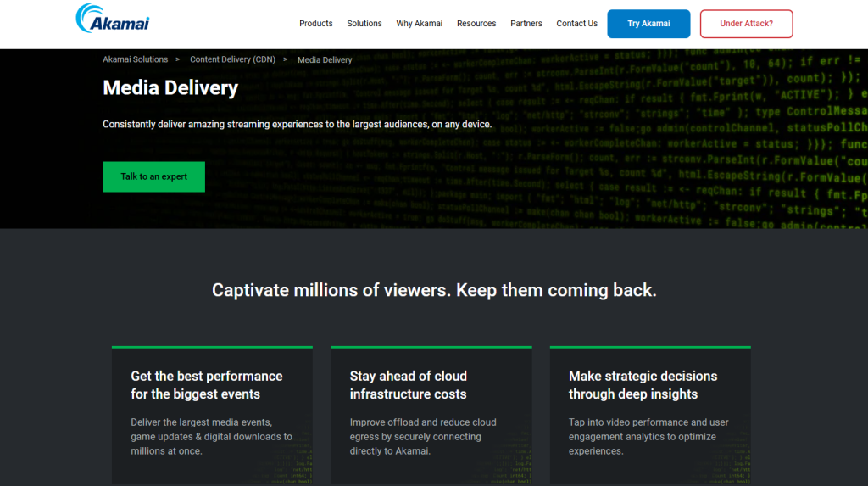The image size is (868, 486).
Task: Open the Partners menu
Action: [526, 23]
